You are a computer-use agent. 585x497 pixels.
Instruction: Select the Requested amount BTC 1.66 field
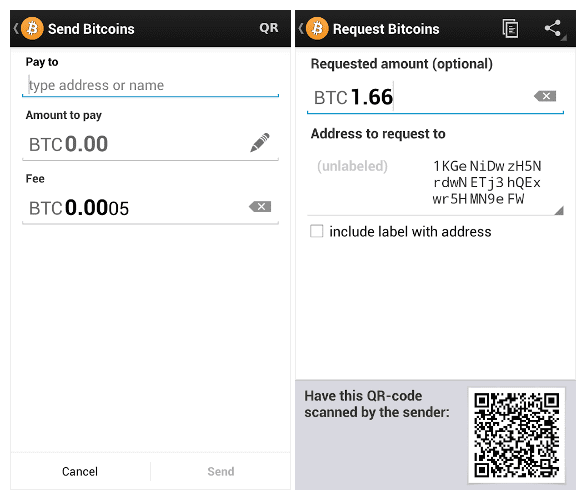coord(435,97)
